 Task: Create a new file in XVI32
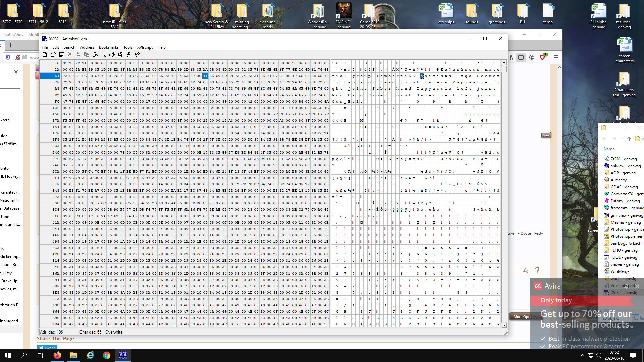(x=45, y=55)
